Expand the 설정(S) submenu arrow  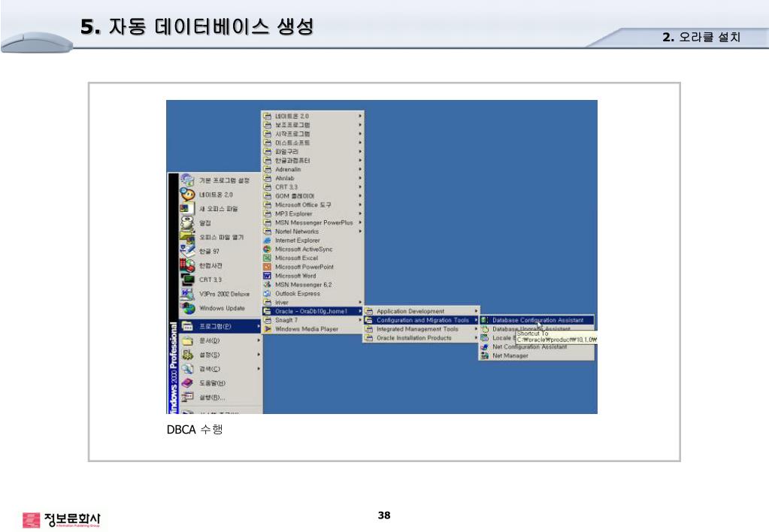[259, 355]
